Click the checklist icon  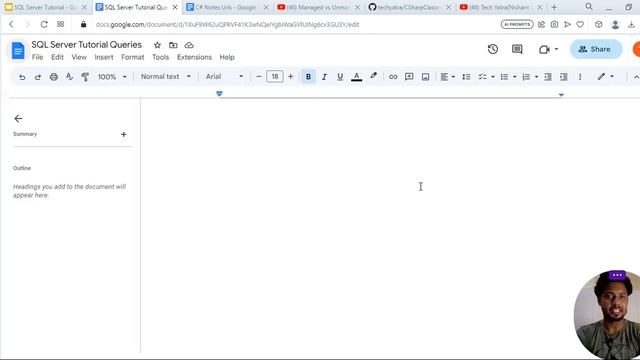[x=482, y=77]
